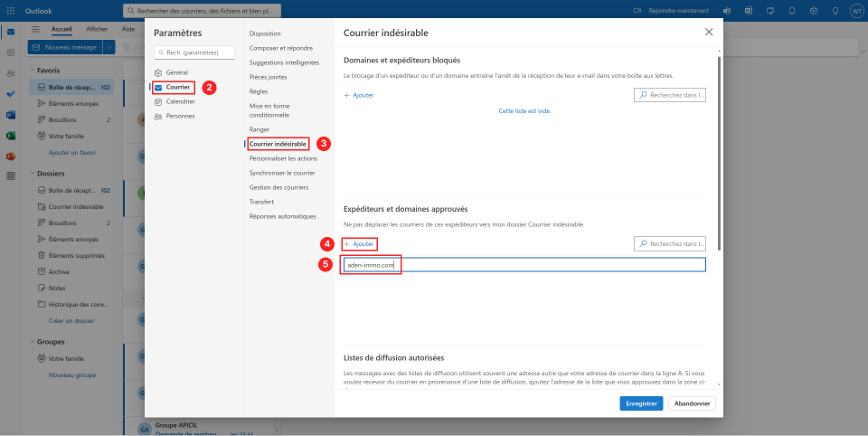868x436 pixels.
Task: Open Règles settings page
Action: pos(259,91)
